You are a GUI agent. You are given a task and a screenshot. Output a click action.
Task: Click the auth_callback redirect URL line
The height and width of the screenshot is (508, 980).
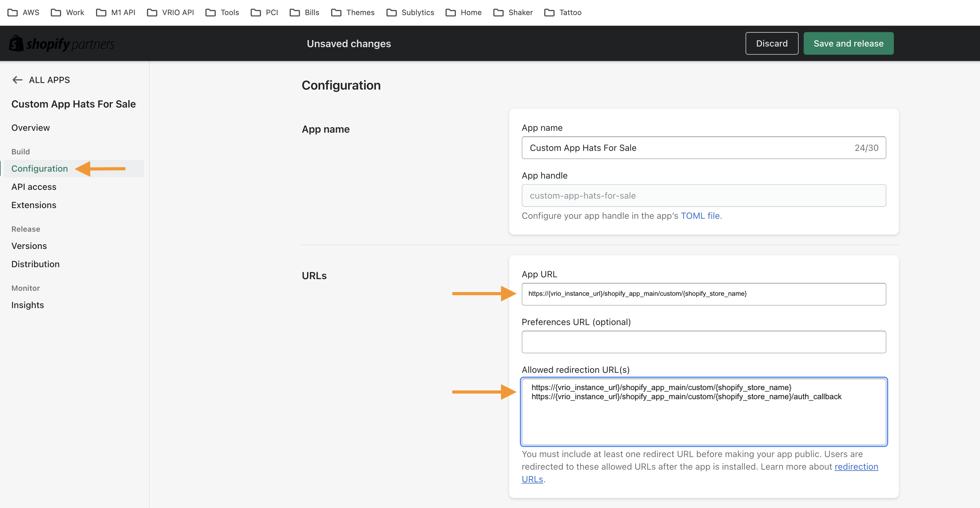tap(686, 397)
